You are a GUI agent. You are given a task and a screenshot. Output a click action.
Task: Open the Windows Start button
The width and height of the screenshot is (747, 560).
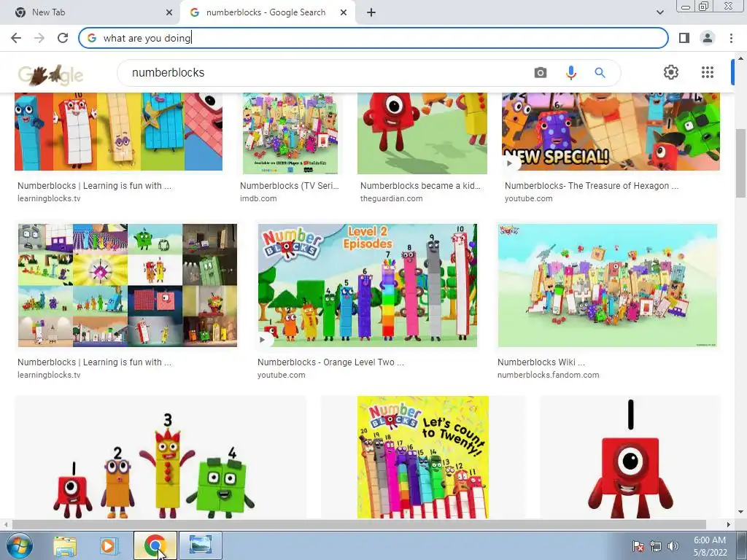[x=18, y=546]
